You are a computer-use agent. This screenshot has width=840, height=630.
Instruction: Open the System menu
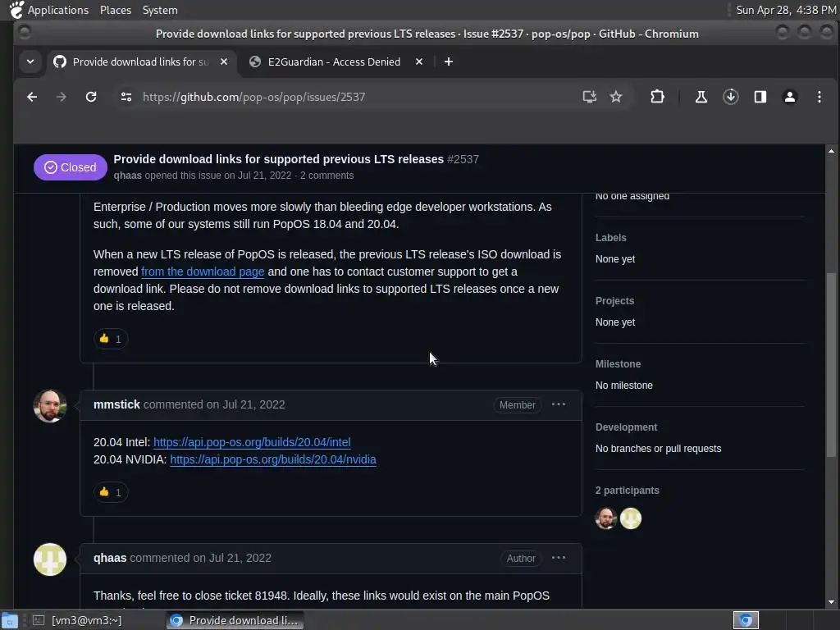coord(160,10)
